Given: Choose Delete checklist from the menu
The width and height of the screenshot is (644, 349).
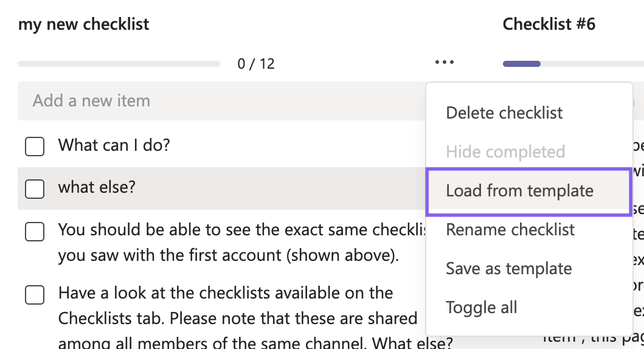Looking at the screenshot, I should [504, 113].
